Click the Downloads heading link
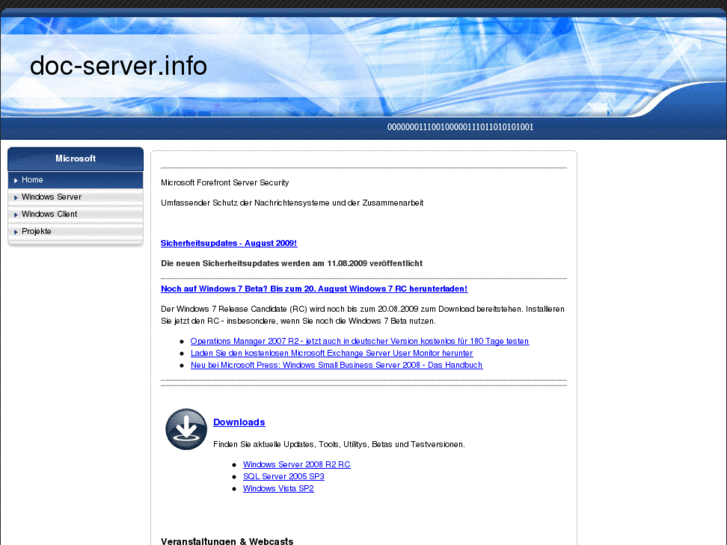The image size is (727, 545). [239, 422]
